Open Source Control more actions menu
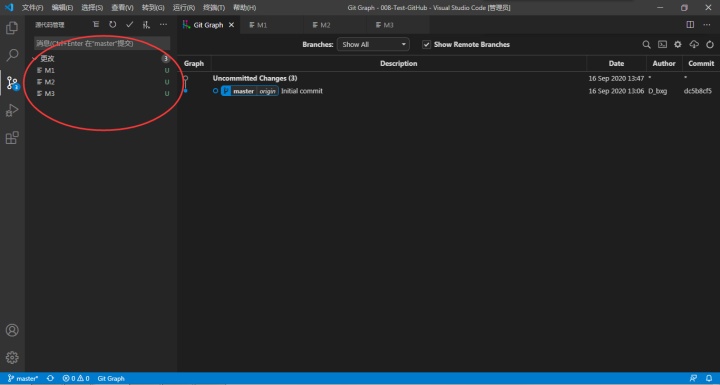This screenshot has height=385, width=720. 163,24
